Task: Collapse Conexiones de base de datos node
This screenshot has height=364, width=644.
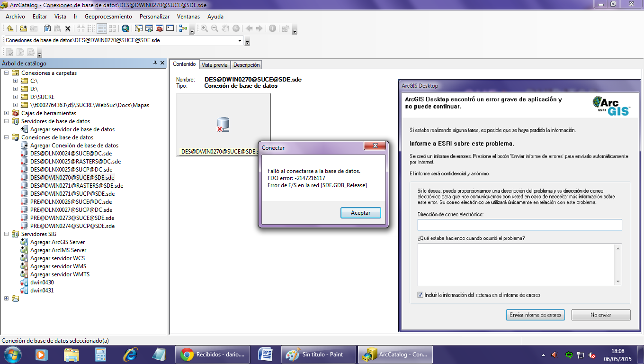Action: pyautogui.click(x=7, y=137)
